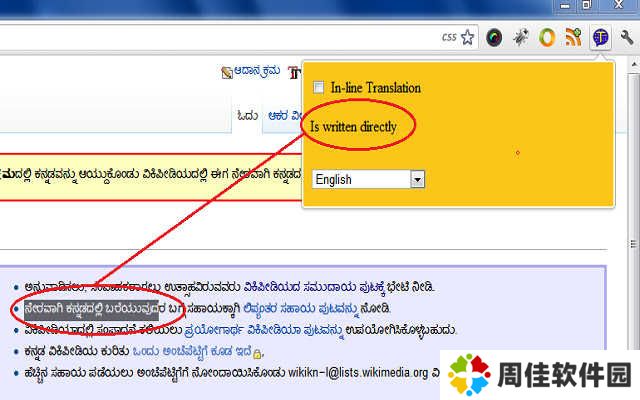Click the RSS feed subscription icon
640x400 pixels.
click(573, 38)
